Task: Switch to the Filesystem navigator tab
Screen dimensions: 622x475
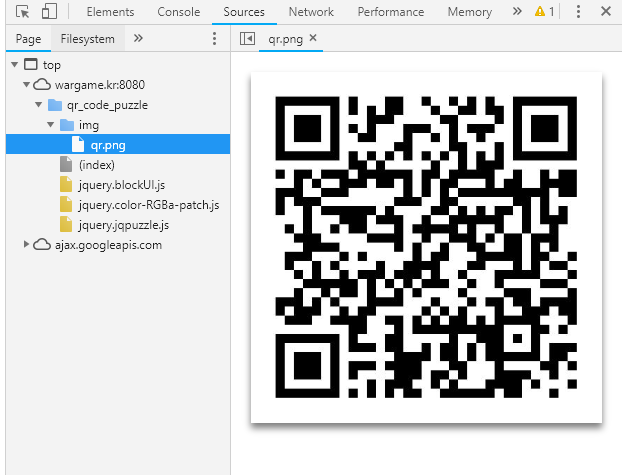Action: point(88,39)
